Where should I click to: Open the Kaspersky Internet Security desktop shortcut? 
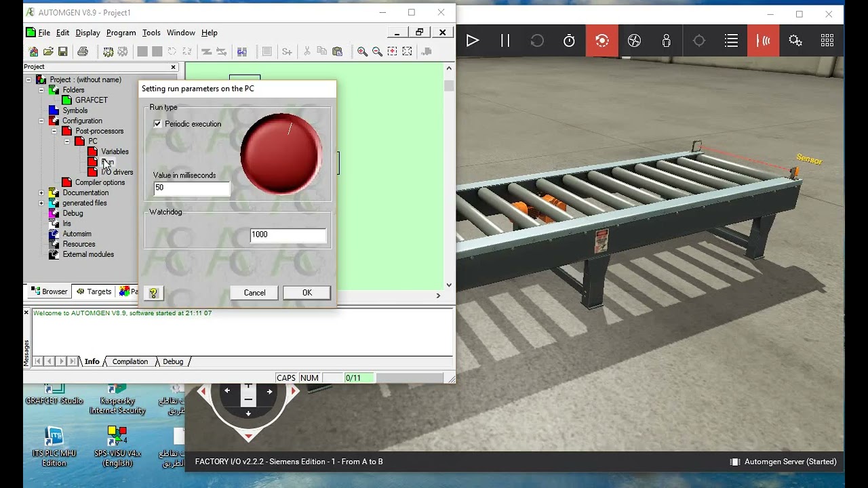coord(117,399)
